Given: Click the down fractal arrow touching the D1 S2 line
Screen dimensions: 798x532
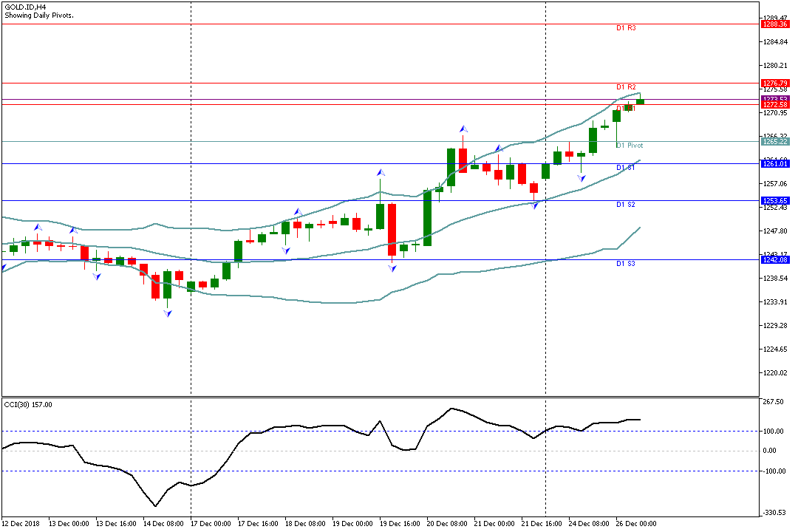Looking at the screenshot, I should [x=535, y=204].
